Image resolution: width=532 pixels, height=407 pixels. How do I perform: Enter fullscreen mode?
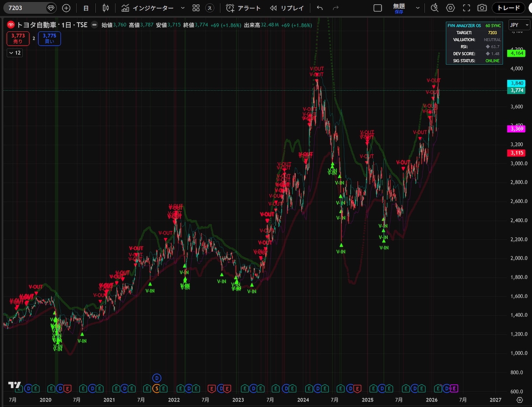(467, 8)
